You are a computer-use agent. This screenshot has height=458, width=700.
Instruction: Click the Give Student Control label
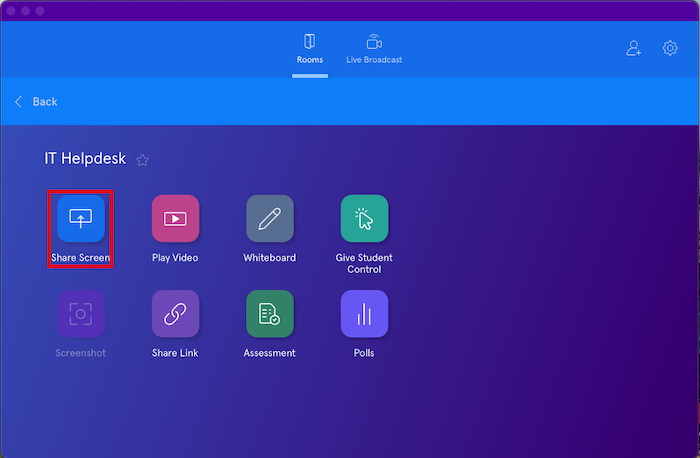coord(364,263)
